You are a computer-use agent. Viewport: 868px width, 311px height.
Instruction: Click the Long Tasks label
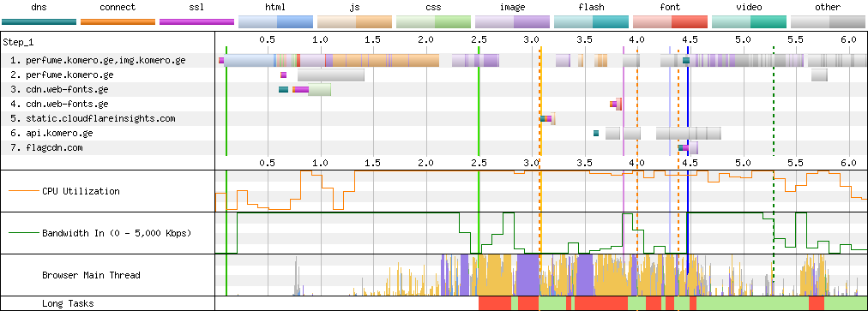tap(68, 303)
